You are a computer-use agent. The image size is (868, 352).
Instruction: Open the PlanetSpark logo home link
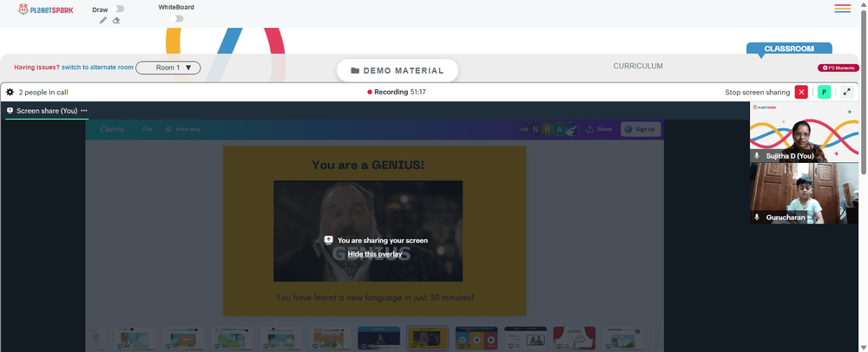(45, 10)
